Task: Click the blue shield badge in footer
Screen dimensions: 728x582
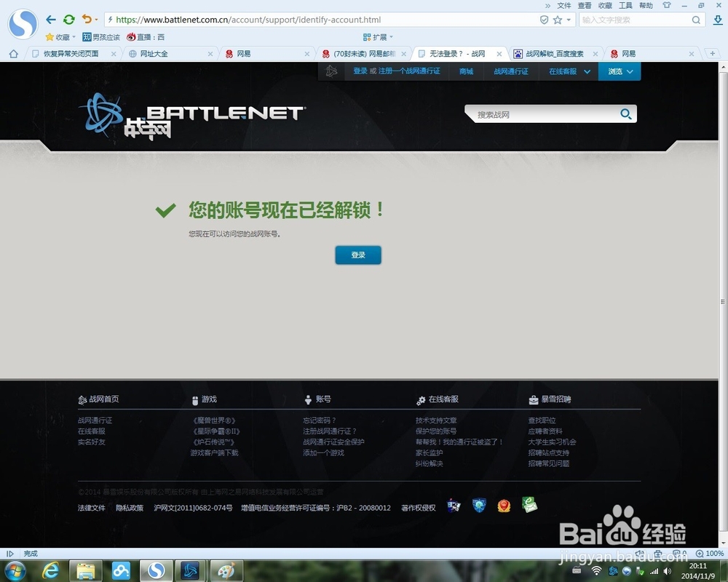Action: point(479,505)
